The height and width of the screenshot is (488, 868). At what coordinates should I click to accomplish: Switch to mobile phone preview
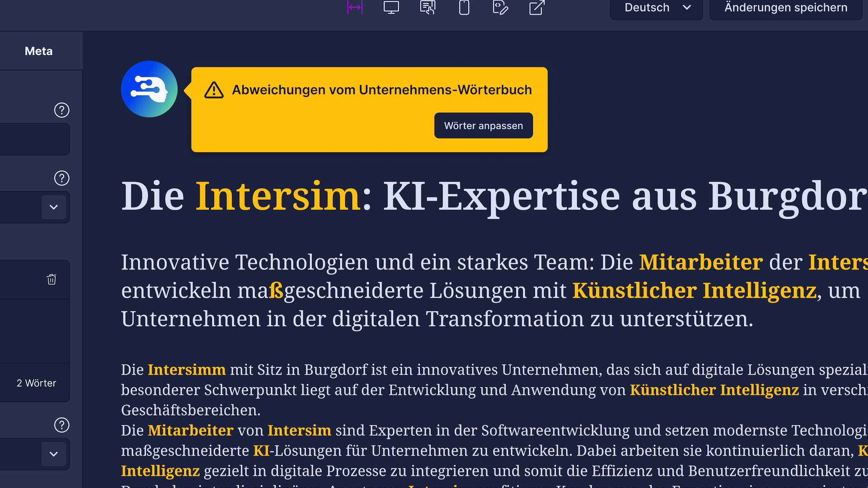pyautogui.click(x=464, y=7)
